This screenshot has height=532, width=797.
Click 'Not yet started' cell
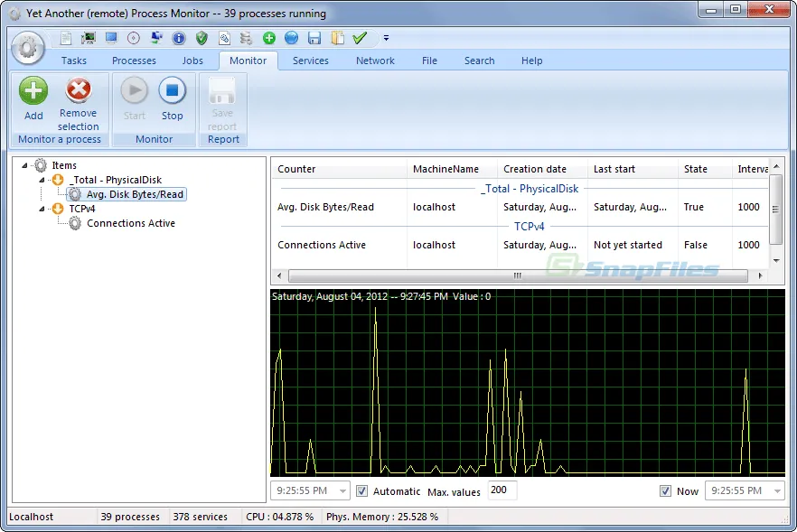(x=628, y=245)
